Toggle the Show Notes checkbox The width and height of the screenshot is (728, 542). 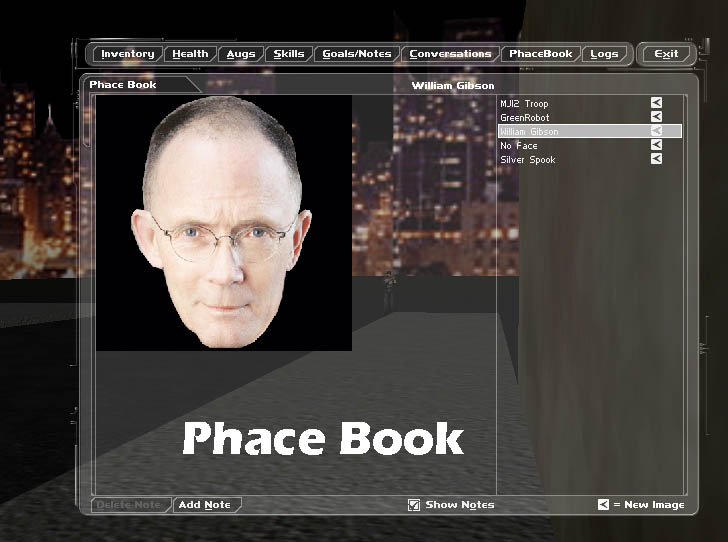(x=414, y=505)
